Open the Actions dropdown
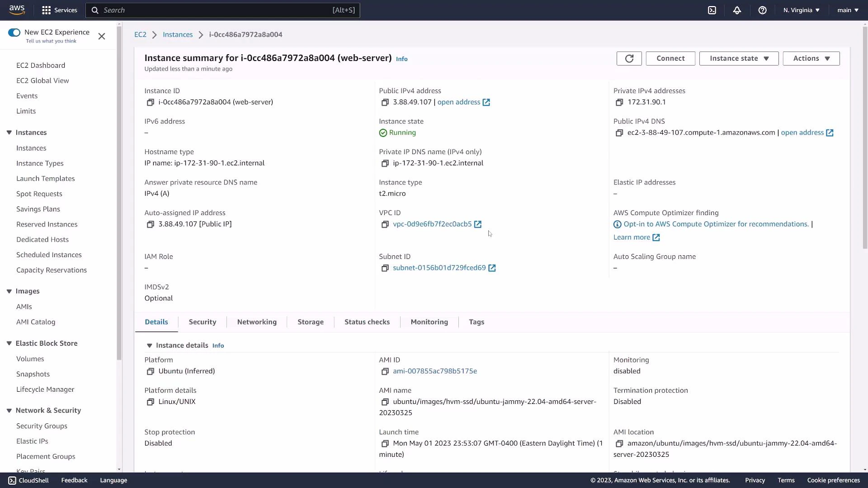 click(x=811, y=58)
